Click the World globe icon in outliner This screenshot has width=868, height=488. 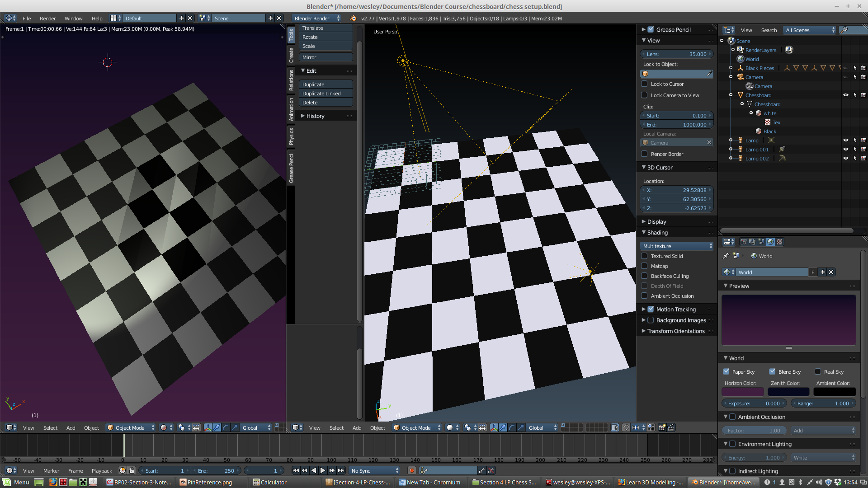(x=741, y=59)
